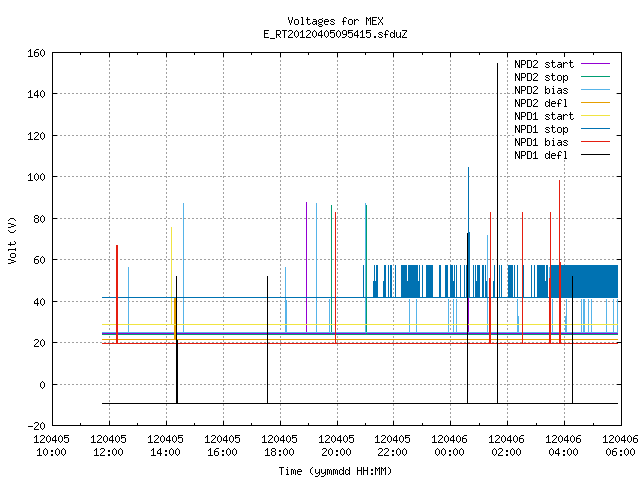The height and width of the screenshot is (480, 640).
Task: Click the 120405 10:00 time tick label
Action: pos(51,446)
